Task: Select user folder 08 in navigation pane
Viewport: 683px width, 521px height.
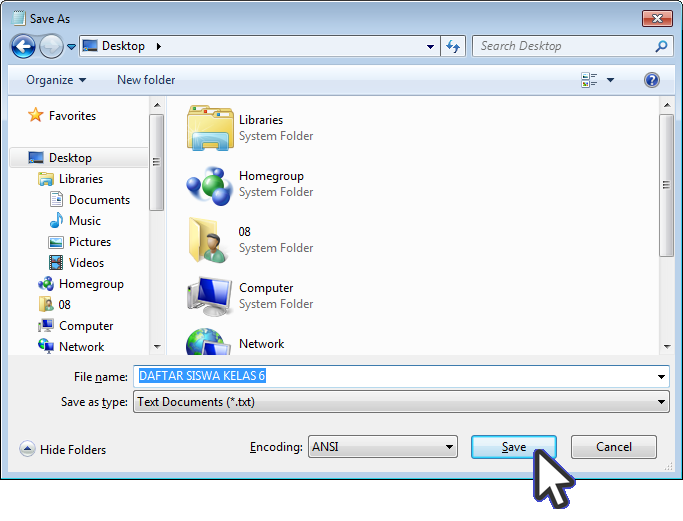Action: [54, 304]
